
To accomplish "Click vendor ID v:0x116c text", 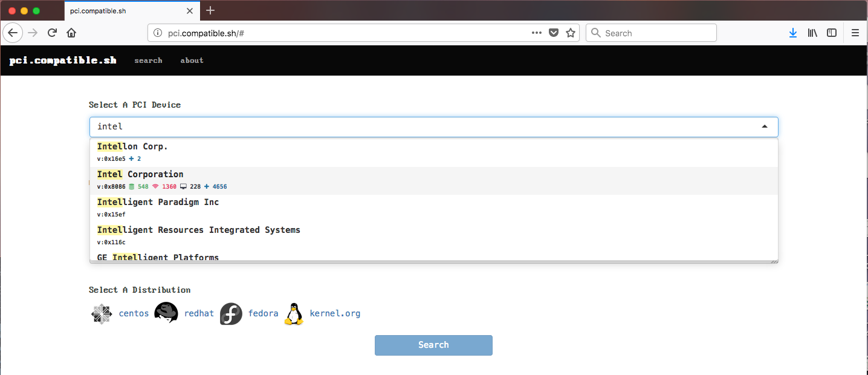I will pos(111,243).
